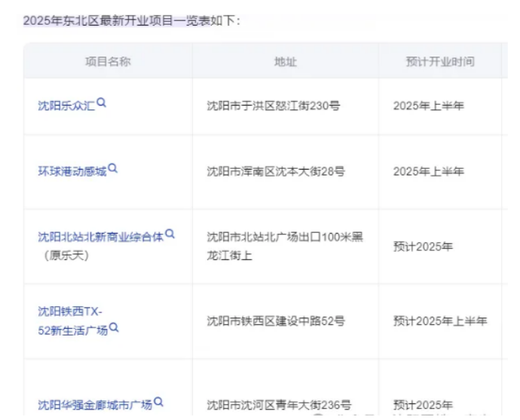Click the (原乐天) note text
Viewport: 520px width, 420px height.
point(66,256)
